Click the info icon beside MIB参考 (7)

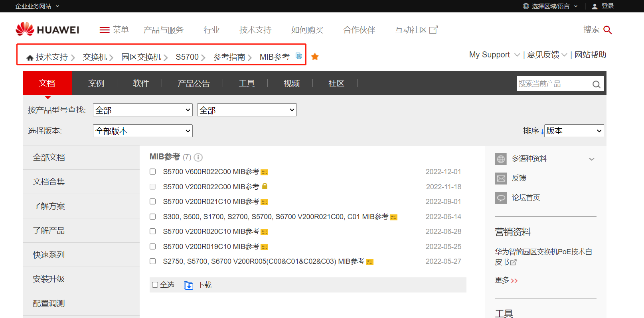pyautogui.click(x=198, y=157)
